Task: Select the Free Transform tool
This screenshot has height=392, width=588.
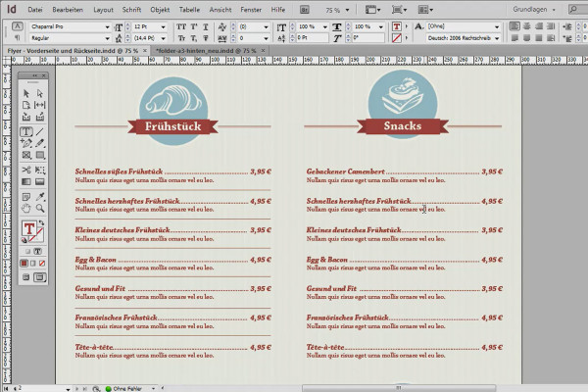Action: tap(40, 170)
